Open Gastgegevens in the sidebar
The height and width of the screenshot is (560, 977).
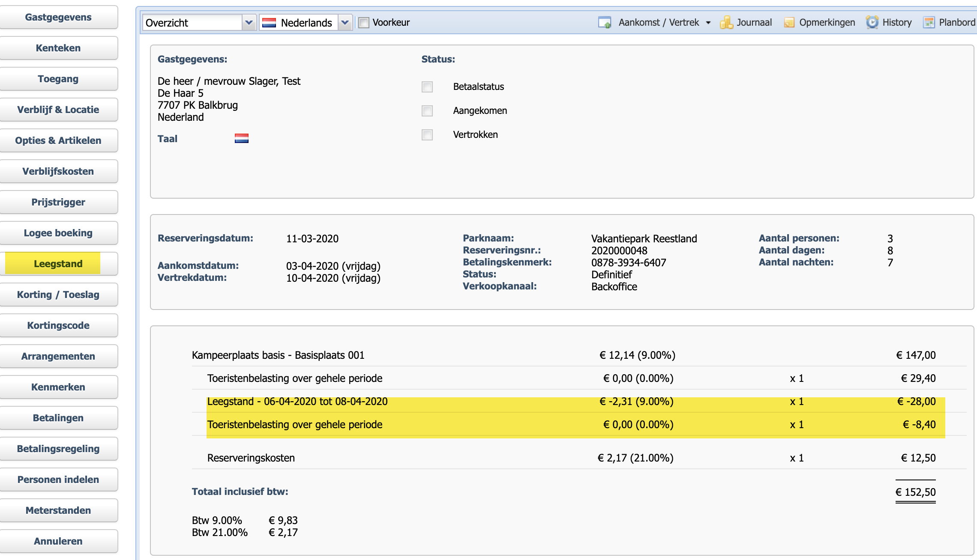pos(58,17)
